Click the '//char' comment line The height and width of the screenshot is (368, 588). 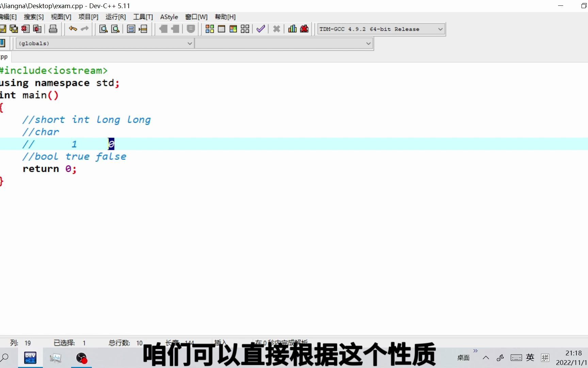[41, 132]
